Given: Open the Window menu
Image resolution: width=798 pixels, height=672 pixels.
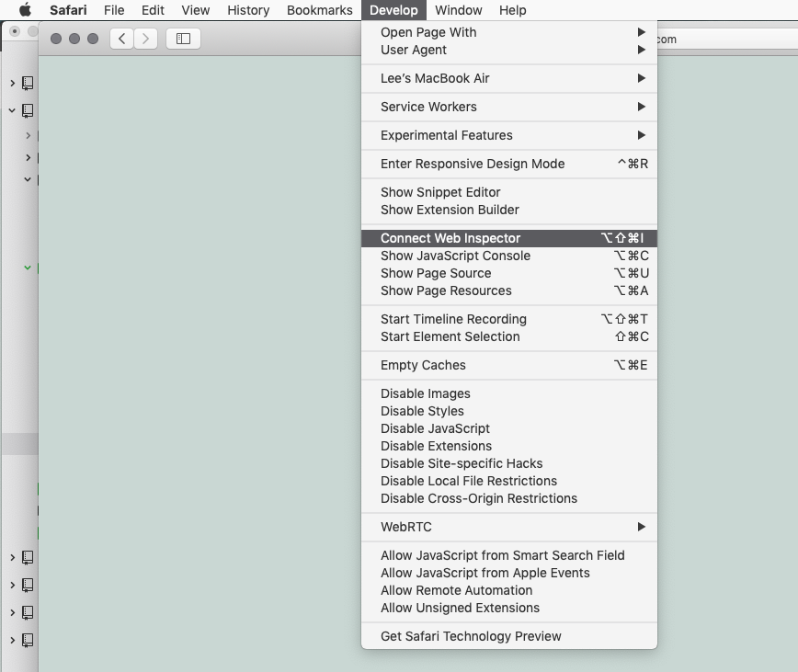Looking at the screenshot, I should (x=459, y=10).
